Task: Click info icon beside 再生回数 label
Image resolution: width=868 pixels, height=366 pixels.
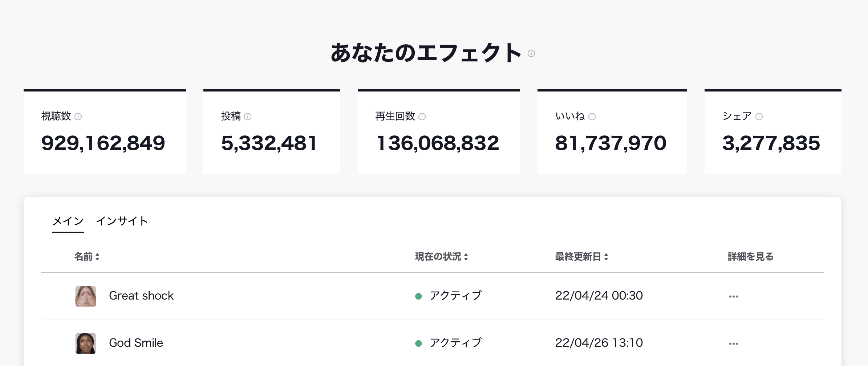Action: (x=422, y=117)
